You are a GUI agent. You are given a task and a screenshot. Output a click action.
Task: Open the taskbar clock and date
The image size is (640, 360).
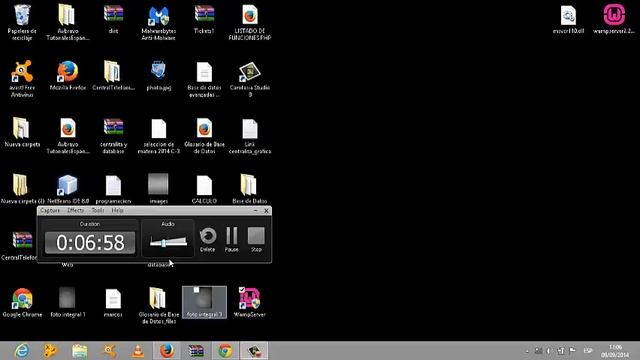pos(615,351)
